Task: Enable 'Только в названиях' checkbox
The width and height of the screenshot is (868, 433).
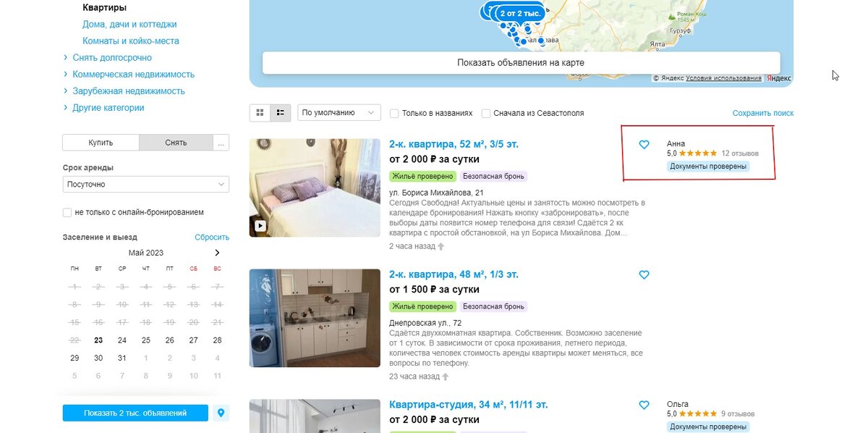Action: click(x=394, y=113)
